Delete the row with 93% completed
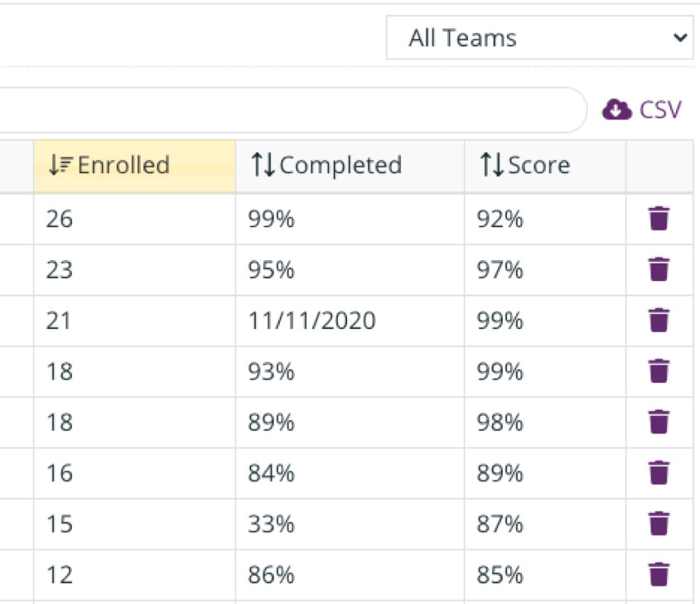Screen dimensions: 700x604 tap(659, 371)
